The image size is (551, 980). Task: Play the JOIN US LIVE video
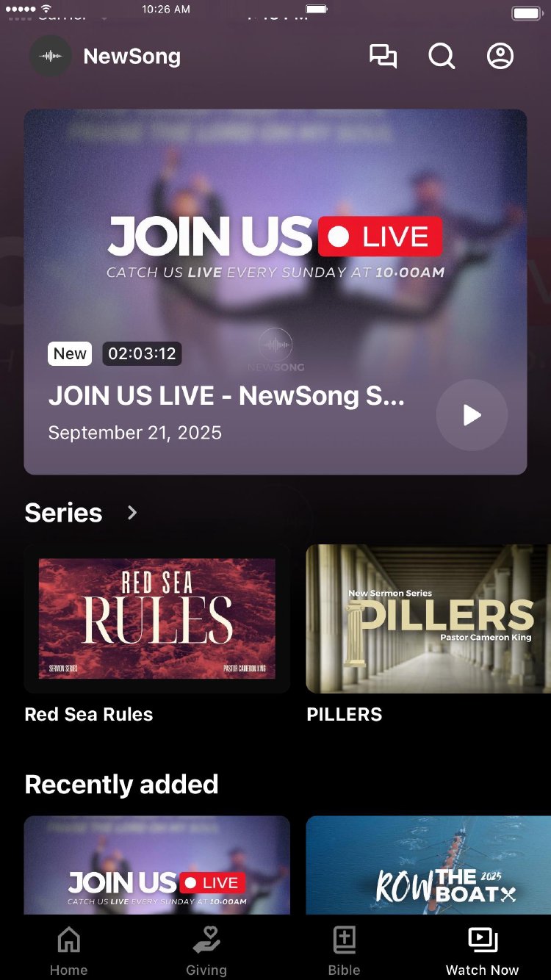(x=472, y=415)
